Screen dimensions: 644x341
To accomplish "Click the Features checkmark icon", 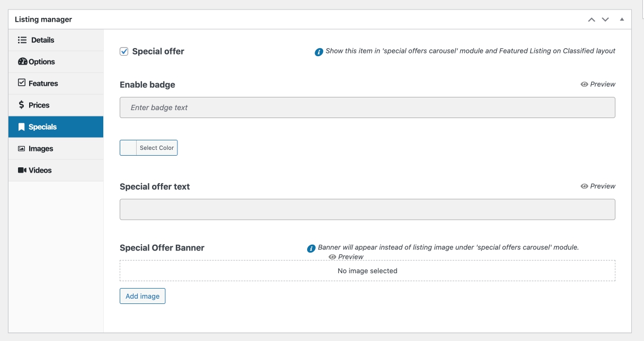I will pyautogui.click(x=22, y=83).
